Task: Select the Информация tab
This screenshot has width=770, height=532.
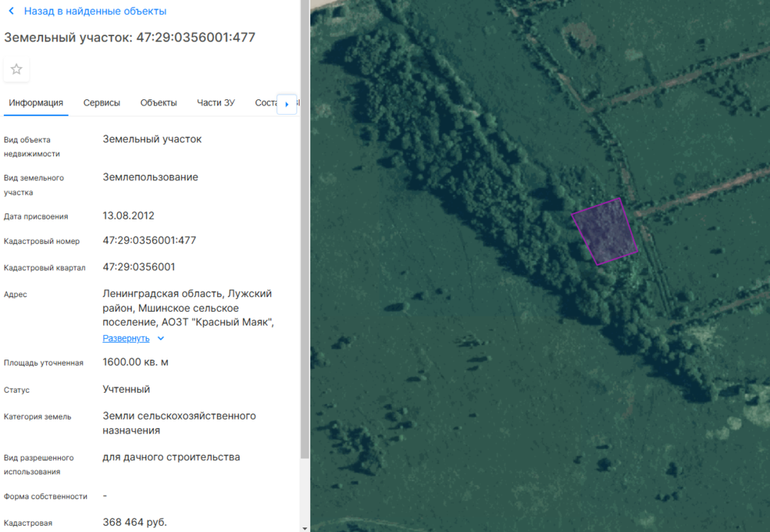Action: (x=36, y=103)
